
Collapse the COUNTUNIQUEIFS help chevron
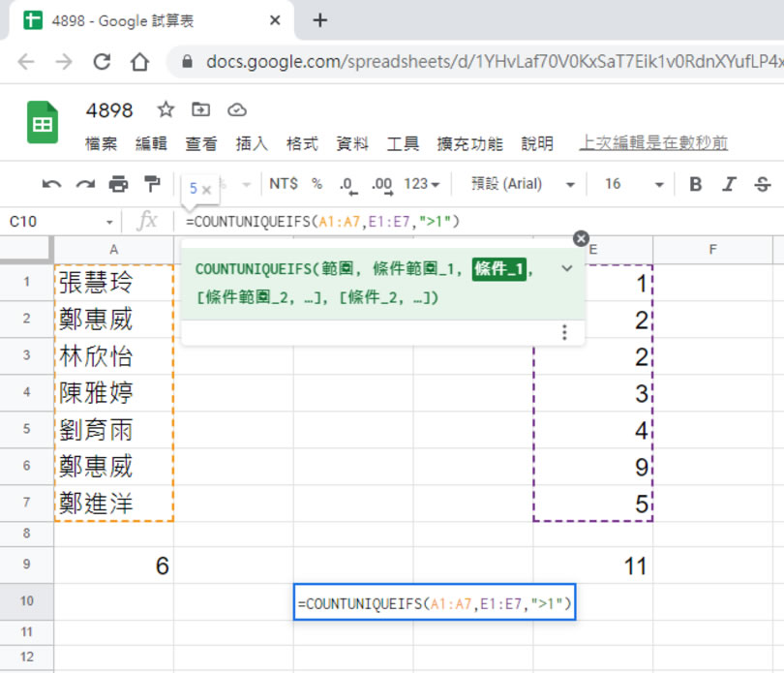click(x=566, y=268)
